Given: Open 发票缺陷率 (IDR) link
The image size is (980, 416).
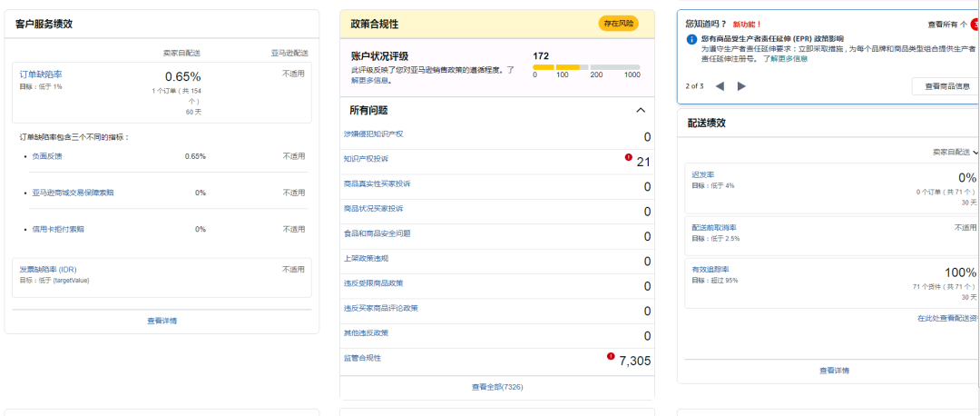Looking at the screenshot, I should tap(48, 269).
